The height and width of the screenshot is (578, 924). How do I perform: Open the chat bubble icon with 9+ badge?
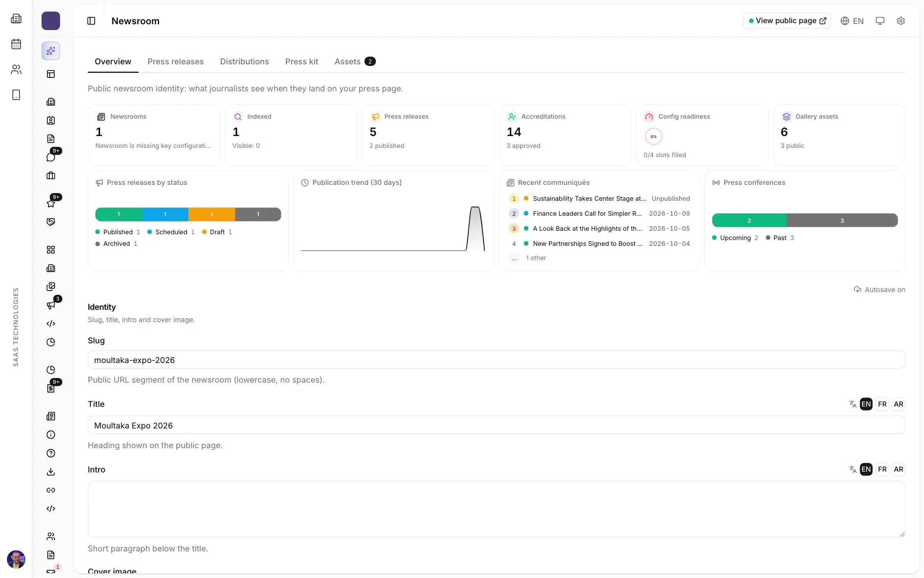51,157
